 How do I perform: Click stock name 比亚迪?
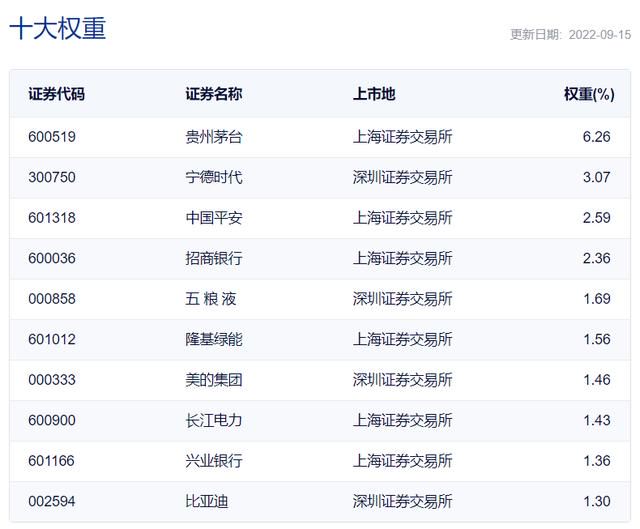[207, 501]
